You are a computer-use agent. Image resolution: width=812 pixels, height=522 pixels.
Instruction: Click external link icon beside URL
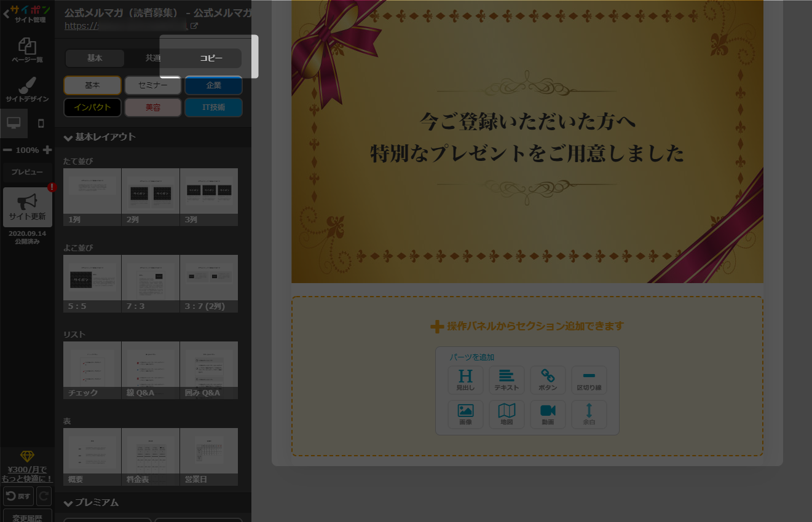point(194,26)
